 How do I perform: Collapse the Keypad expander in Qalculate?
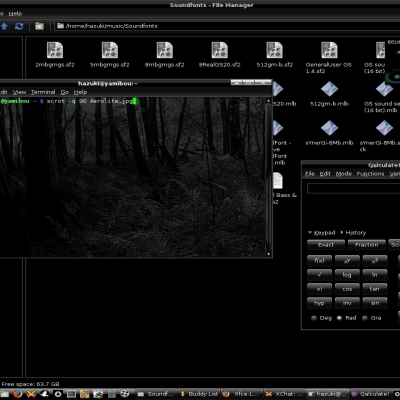321,233
